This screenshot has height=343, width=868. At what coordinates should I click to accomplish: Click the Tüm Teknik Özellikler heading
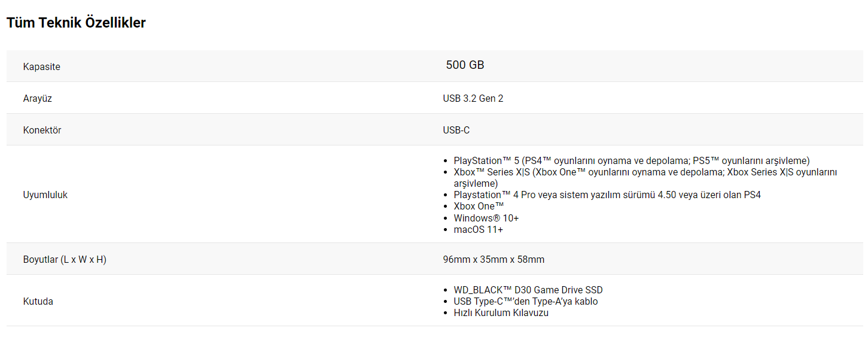(x=76, y=23)
